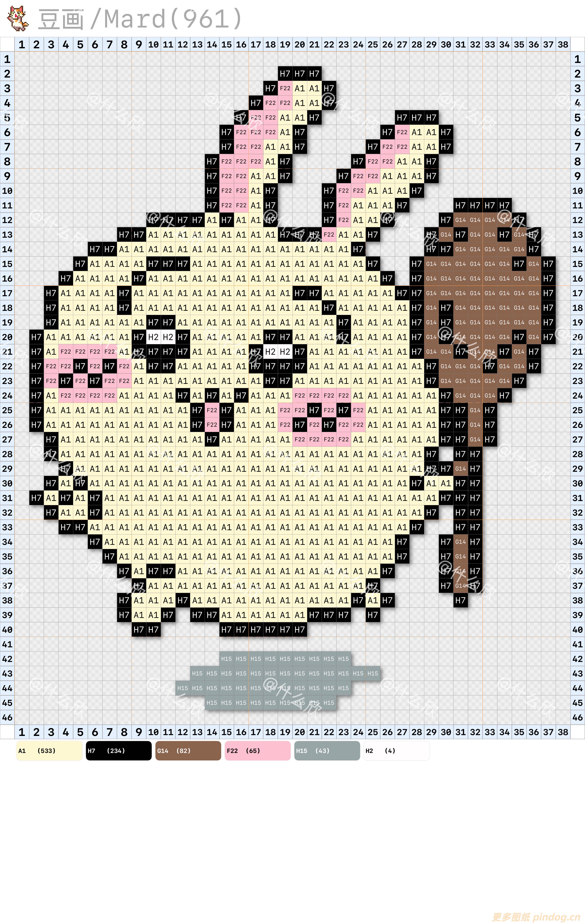This screenshot has width=585, height=924.
Task: Click the H2 cell at row 21, column 19
Action: [285, 352]
